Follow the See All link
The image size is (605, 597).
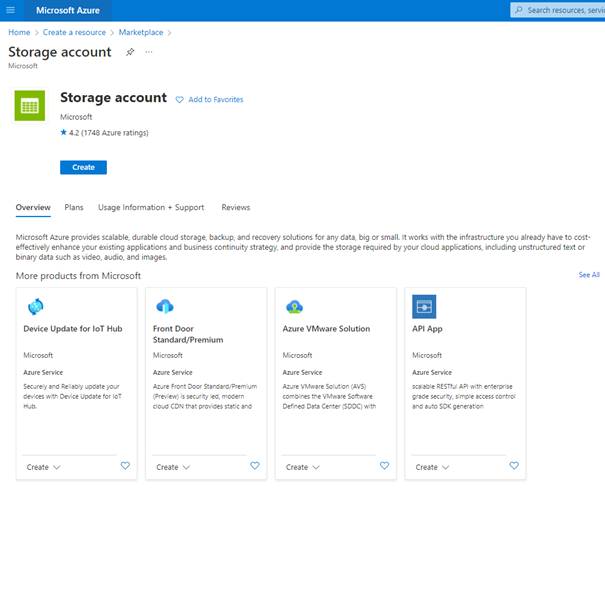[589, 275]
